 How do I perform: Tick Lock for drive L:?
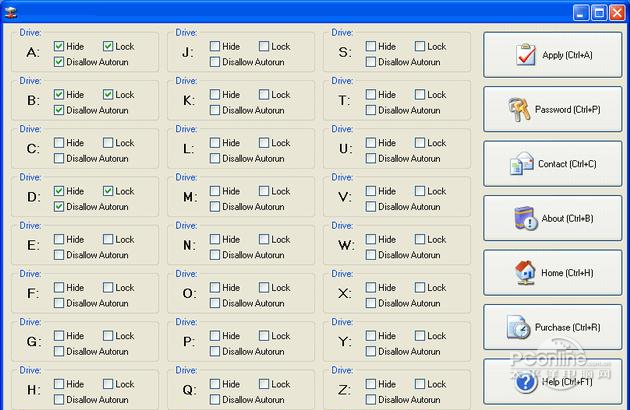pos(264,143)
